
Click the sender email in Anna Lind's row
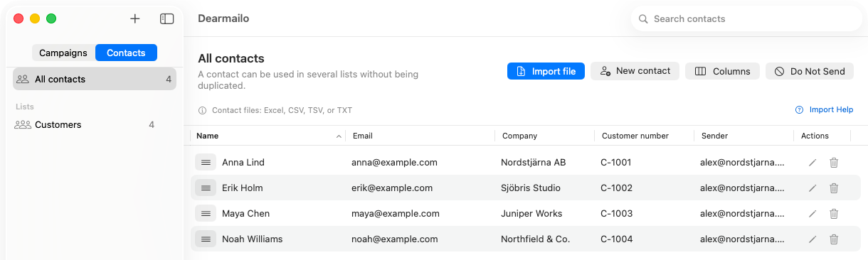tap(742, 162)
